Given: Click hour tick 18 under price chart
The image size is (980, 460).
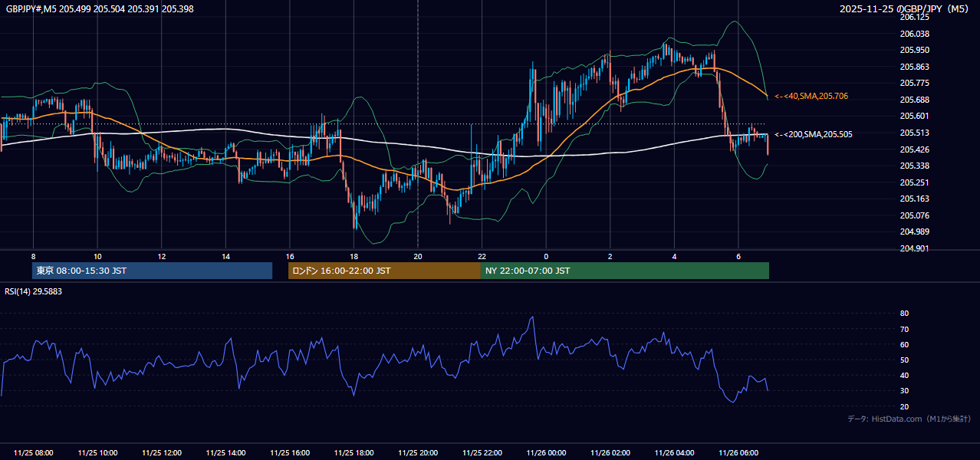Looking at the screenshot, I should coord(354,256).
